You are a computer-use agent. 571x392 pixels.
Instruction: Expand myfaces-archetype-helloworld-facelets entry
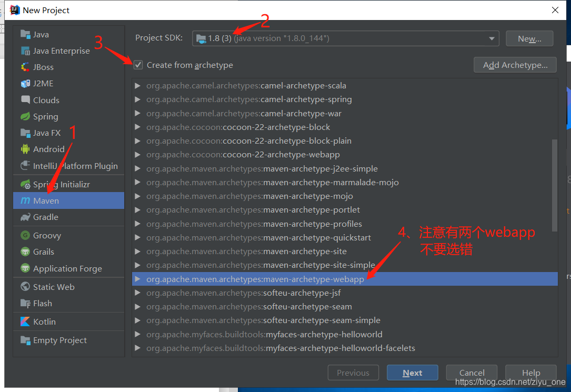pos(138,348)
